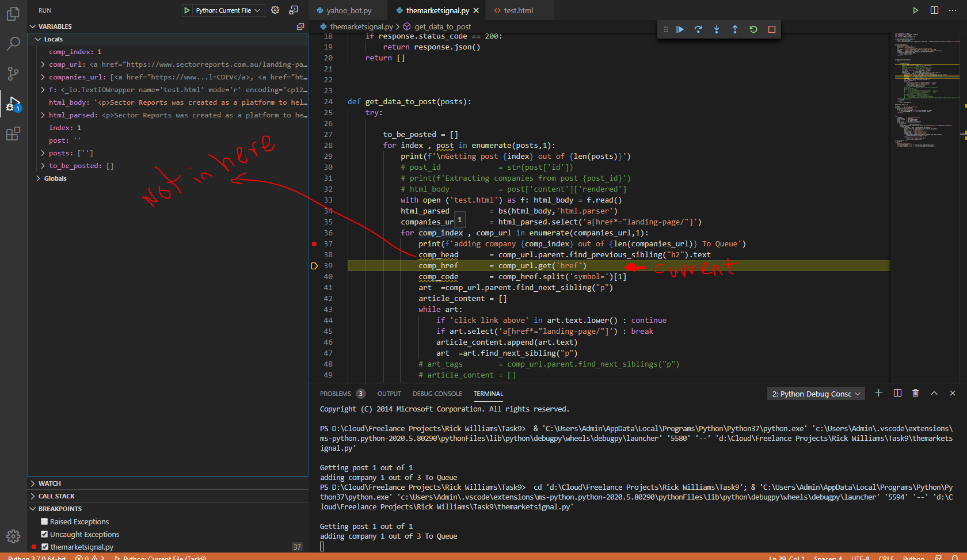
Task: Open the Extensions view from activity bar
Action: pos(13,134)
